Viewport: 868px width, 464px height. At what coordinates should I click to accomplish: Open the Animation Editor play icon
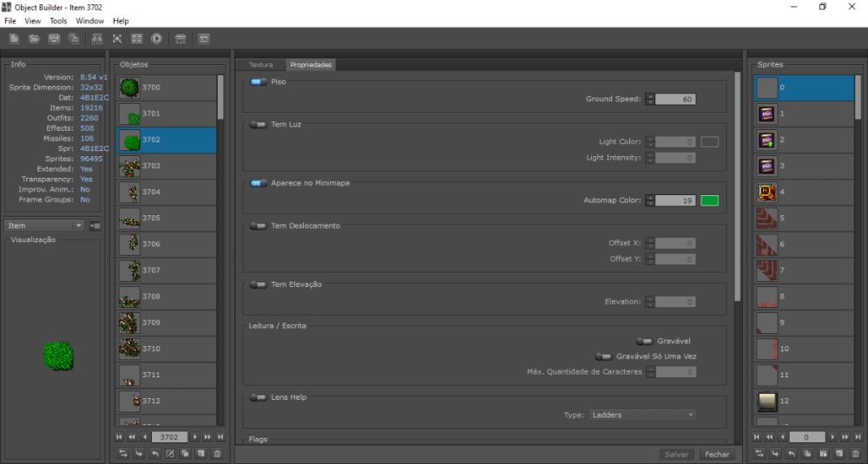[156, 39]
